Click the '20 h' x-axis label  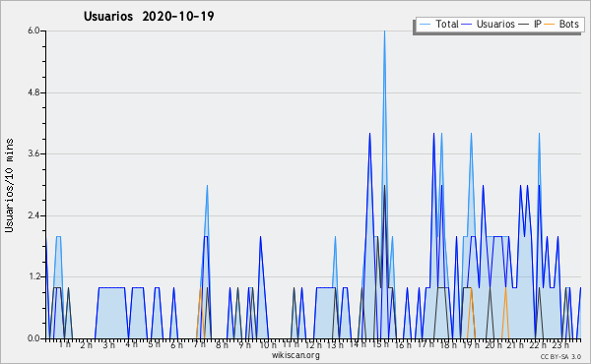pyautogui.click(x=492, y=345)
